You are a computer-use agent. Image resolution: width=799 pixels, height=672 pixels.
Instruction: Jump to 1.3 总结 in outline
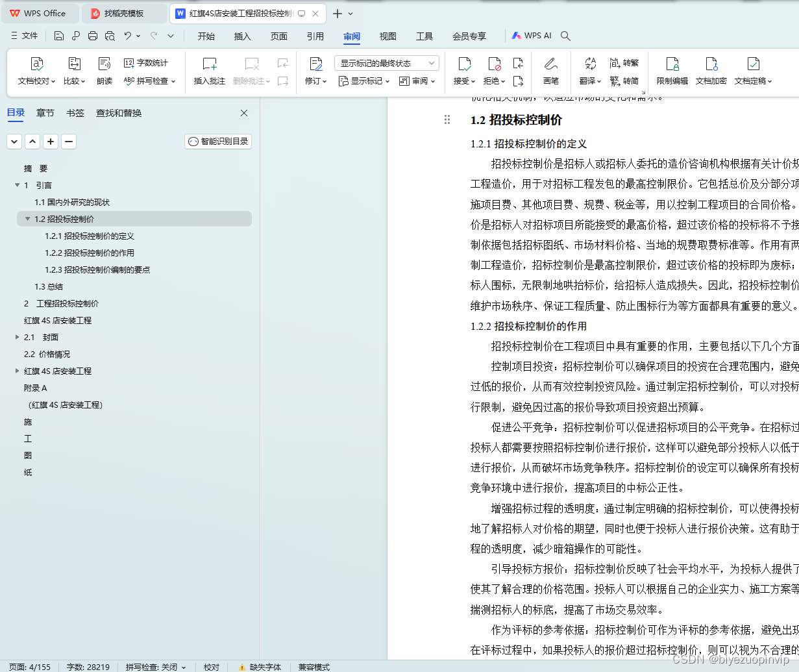pos(49,287)
